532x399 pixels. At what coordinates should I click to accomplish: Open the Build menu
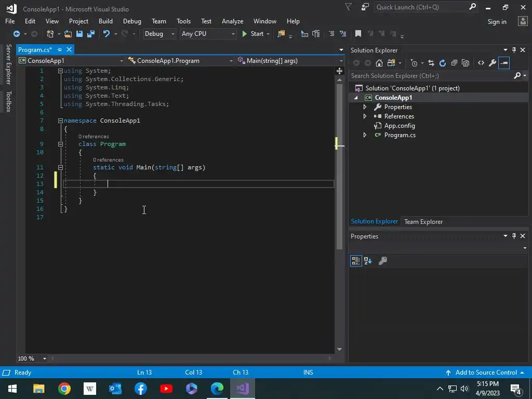pyautogui.click(x=105, y=21)
